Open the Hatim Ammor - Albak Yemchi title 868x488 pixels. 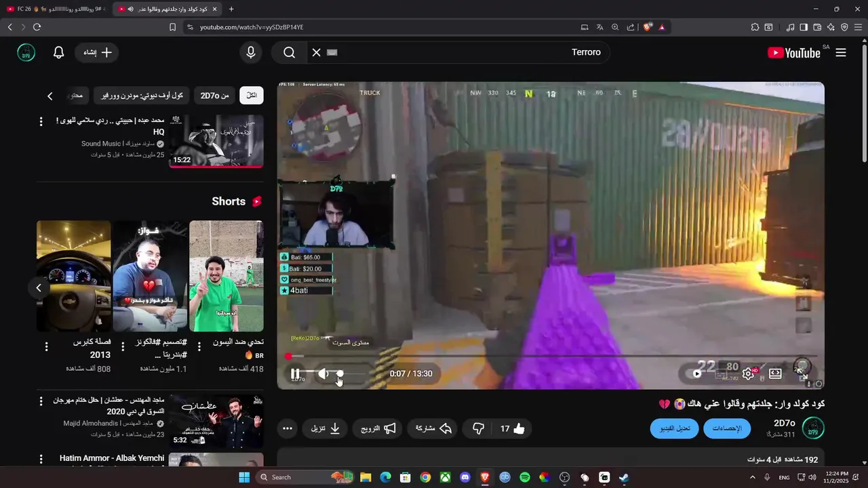tap(112, 458)
